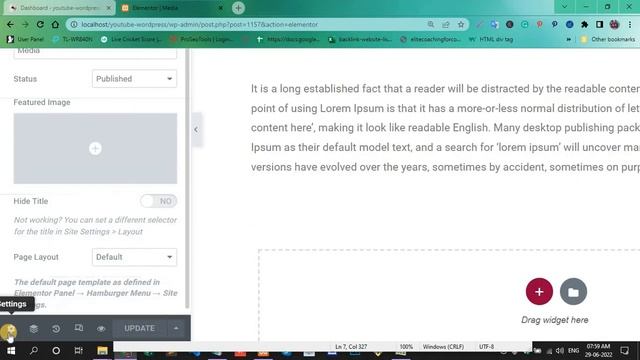Image resolution: width=640 pixels, height=360 pixels.
Task: Open the Navigator layers icon
Action: click(x=33, y=329)
